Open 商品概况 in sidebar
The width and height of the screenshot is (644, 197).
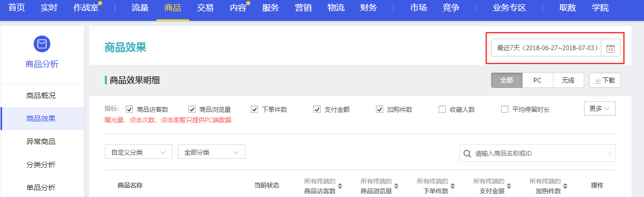click(x=42, y=96)
